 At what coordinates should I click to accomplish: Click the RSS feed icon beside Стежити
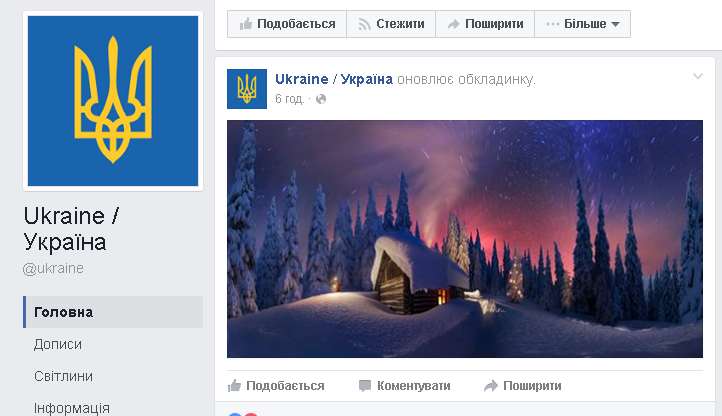tap(364, 24)
